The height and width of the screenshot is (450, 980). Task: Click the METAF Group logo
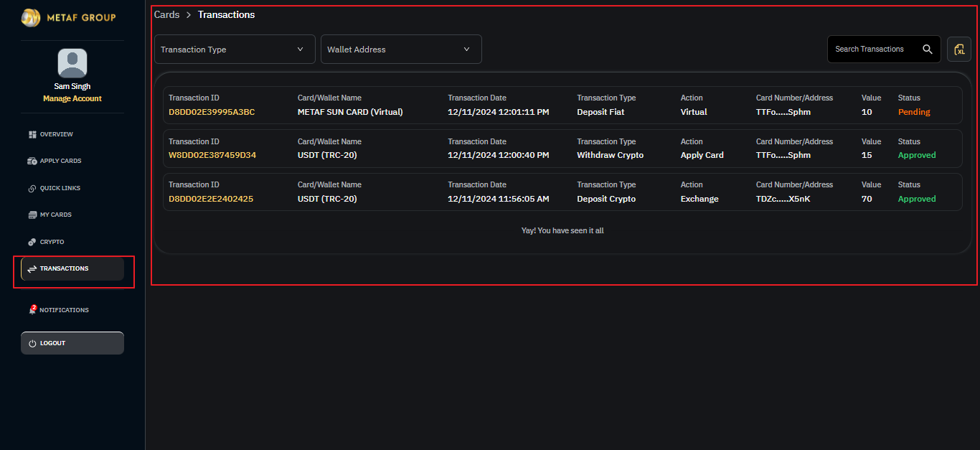tap(68, 18)
